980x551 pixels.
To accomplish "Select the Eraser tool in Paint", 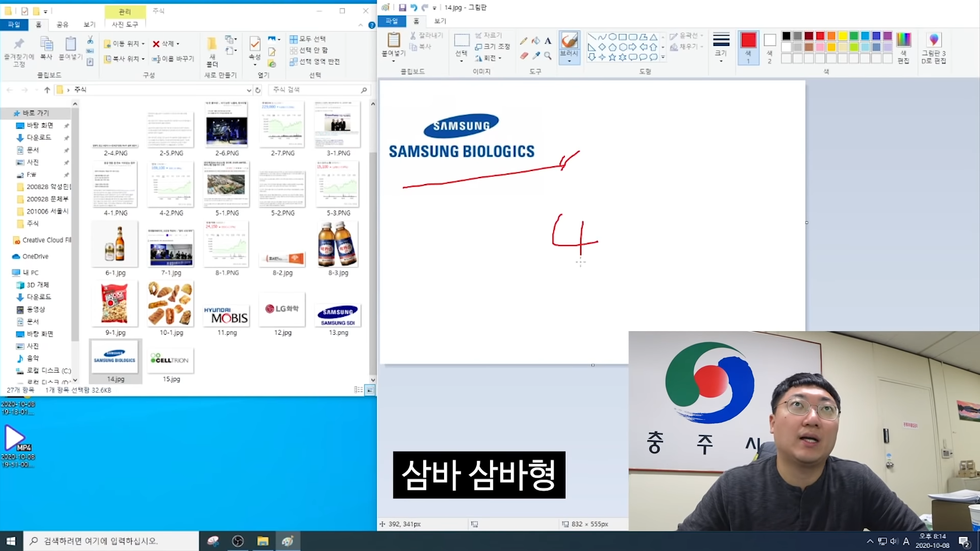I will click(x=524, y=56).
